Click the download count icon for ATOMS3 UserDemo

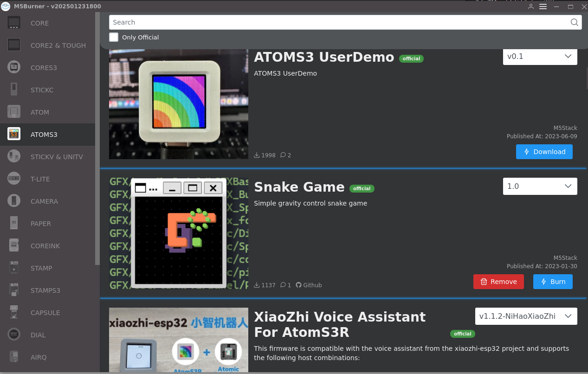(257, 155)
